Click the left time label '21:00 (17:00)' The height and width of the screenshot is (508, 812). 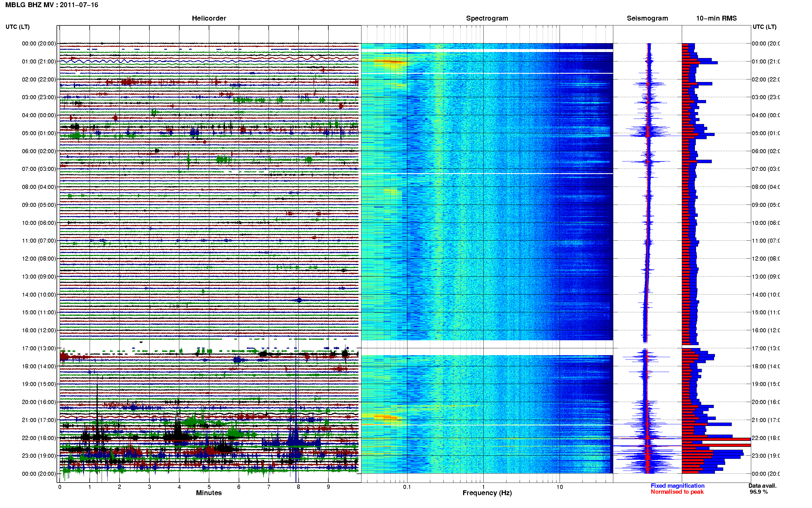tap(39, 420)
